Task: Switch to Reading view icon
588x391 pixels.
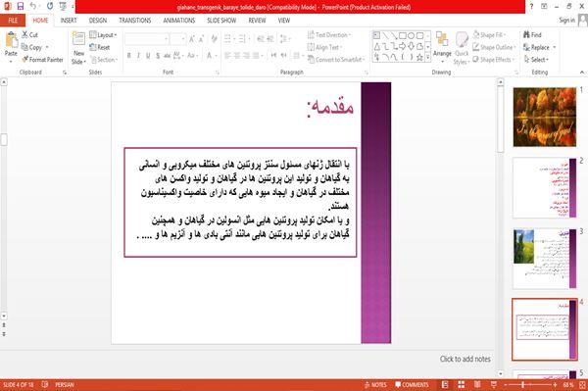Action: pyautogui.click(x=477, y=384)
